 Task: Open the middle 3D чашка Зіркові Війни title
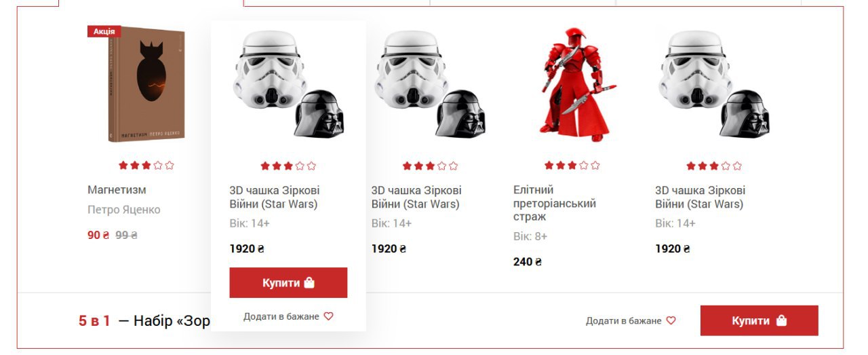pyautogui.click(x=416, y=197)
